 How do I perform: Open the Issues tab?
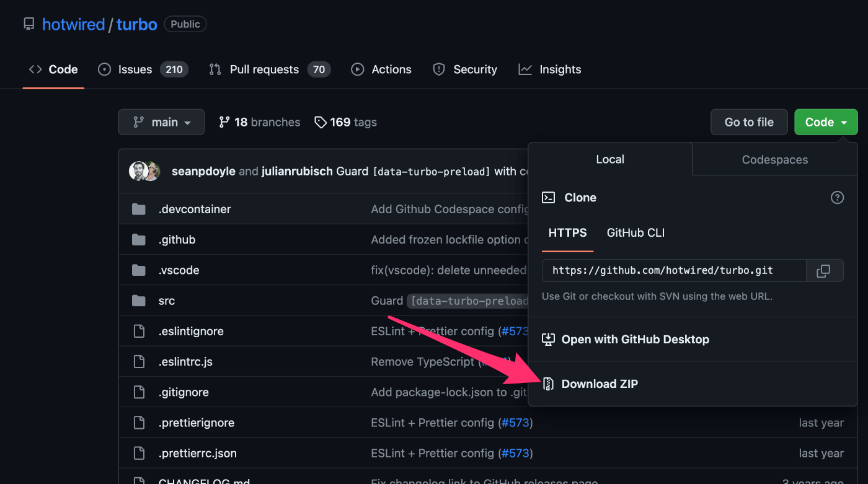tap(143, 69)
